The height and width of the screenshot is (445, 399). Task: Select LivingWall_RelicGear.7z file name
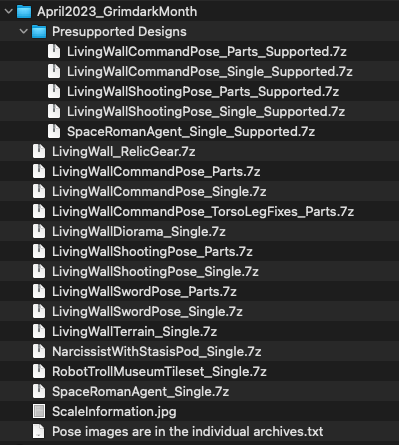124,152
